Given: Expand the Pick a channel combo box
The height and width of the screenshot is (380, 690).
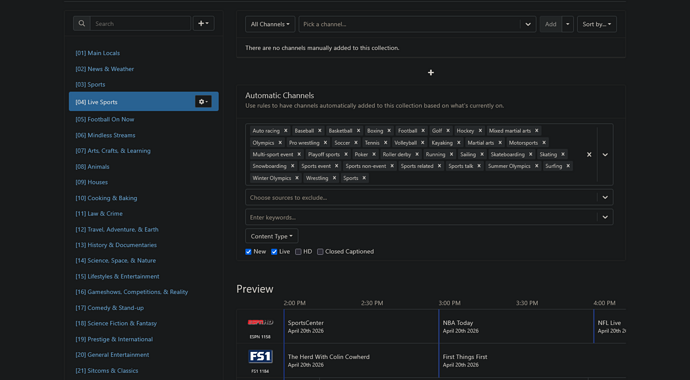Looking at the screenshot, I should point(528,24).
